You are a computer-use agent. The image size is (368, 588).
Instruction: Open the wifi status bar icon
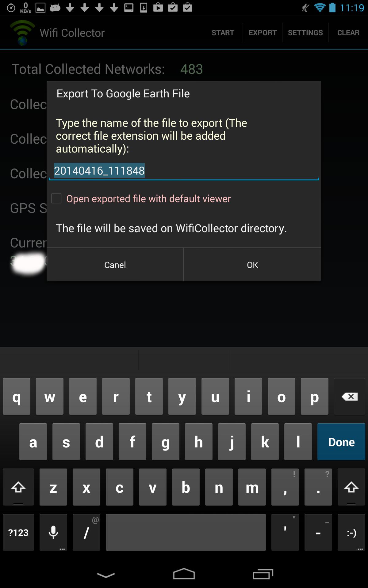click(x=320, y=7)
